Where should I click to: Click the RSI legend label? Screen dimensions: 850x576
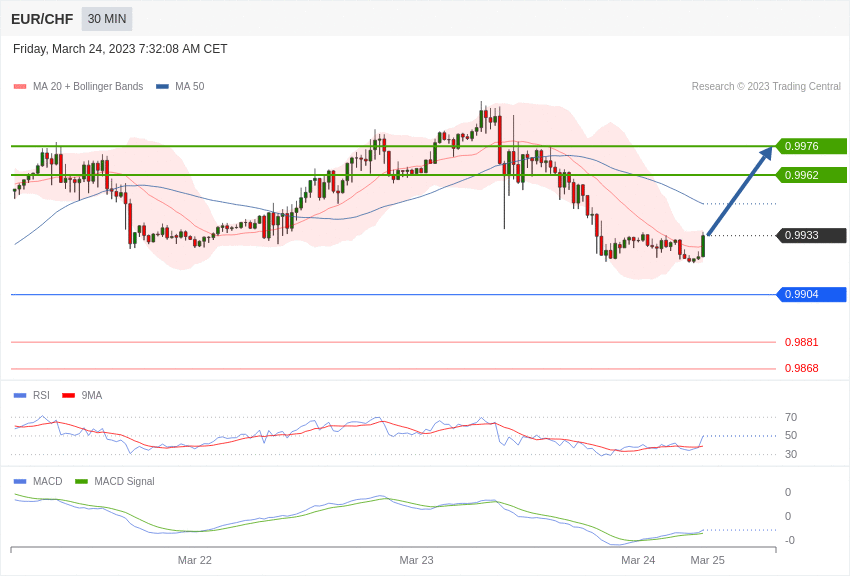(41, 395)
